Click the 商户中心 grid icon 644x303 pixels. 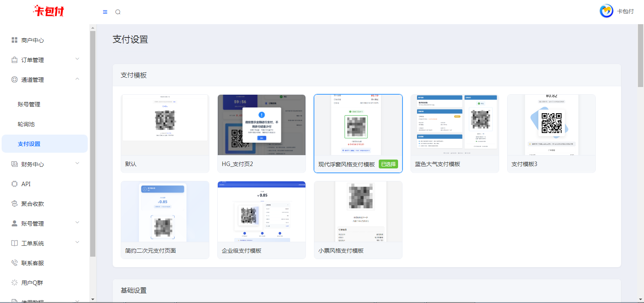(14, 40)
